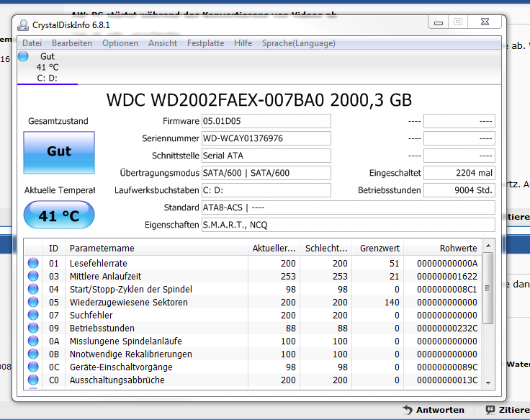Open the Datei menu
The image size is (530, 420).
[x=32, y=43]
